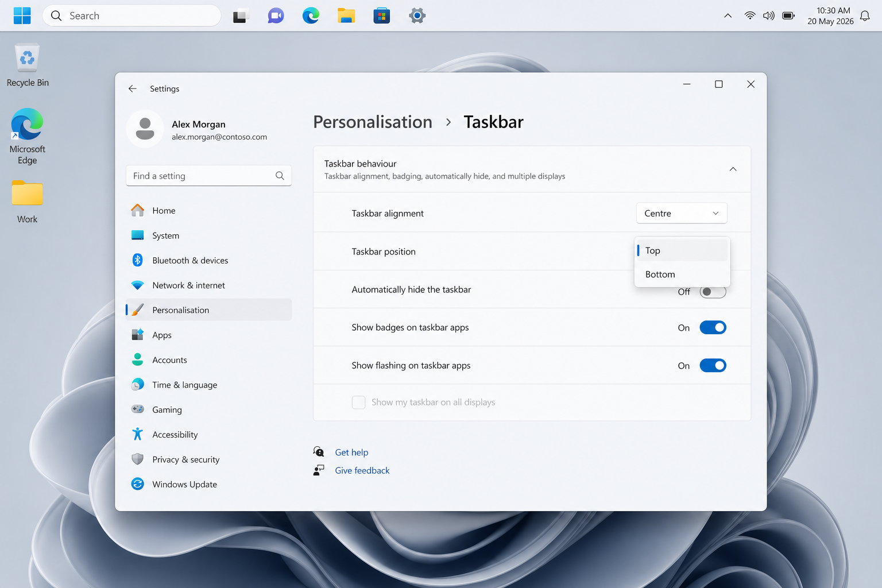882x588 pixels.
Task: Tick Show my taskbar on all displays
Action: [x=358, y=403]
